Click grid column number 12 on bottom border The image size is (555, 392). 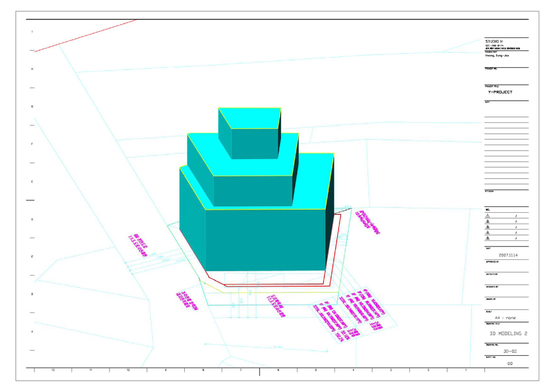pyautogui.click(x=53, y=371)
